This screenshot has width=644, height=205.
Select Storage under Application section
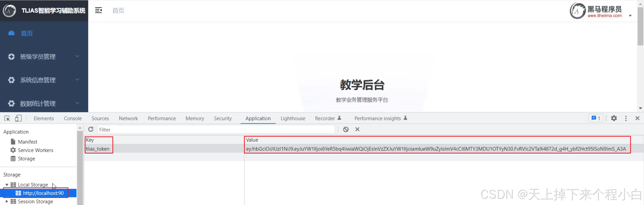(x=26, y=159)
